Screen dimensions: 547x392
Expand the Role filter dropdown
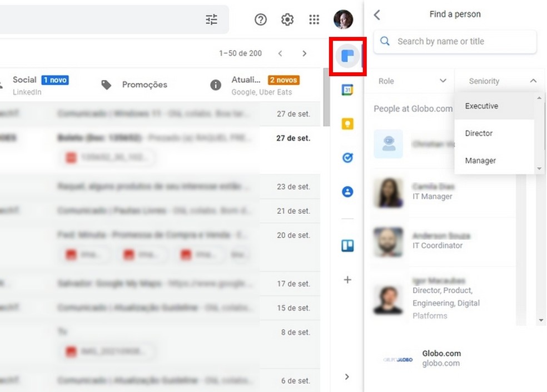411,81
